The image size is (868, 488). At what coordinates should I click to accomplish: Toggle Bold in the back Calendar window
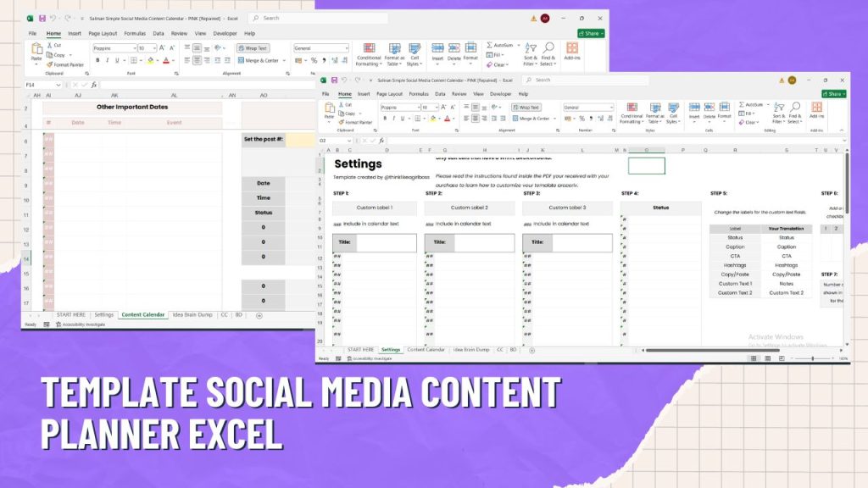97,60
